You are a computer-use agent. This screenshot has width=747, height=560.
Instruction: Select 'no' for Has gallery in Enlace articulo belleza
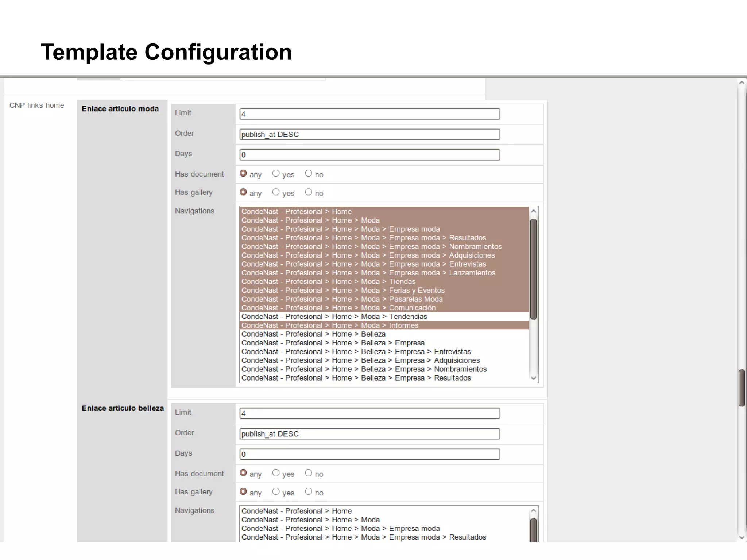coord(309,492)
